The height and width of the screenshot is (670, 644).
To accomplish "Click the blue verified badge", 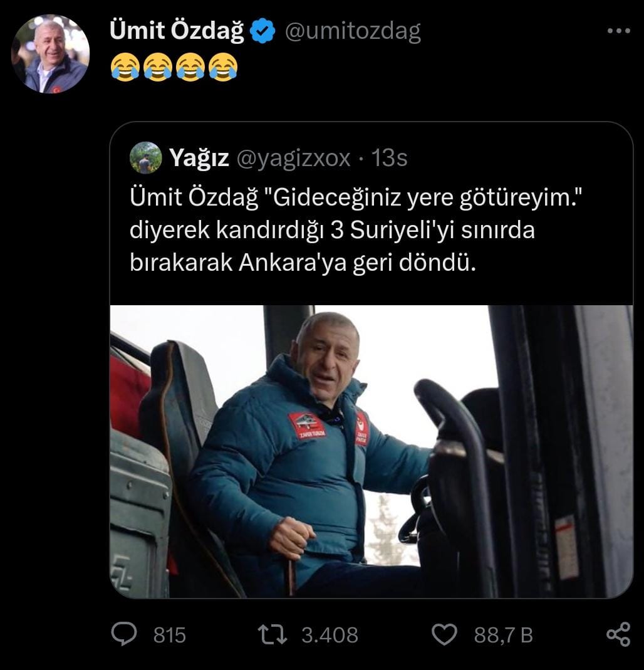I will pyautogui.click(x=262, y=31).
